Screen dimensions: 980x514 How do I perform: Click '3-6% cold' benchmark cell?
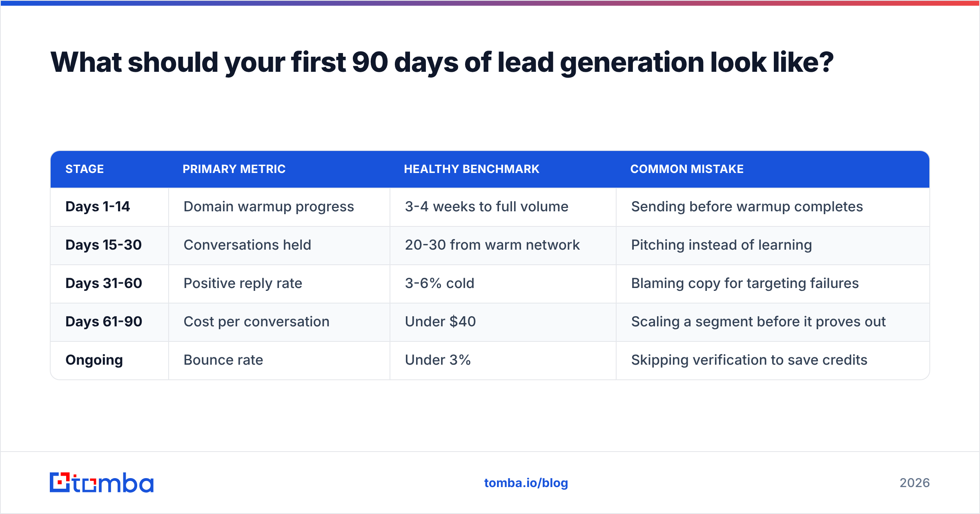point(503,284)
